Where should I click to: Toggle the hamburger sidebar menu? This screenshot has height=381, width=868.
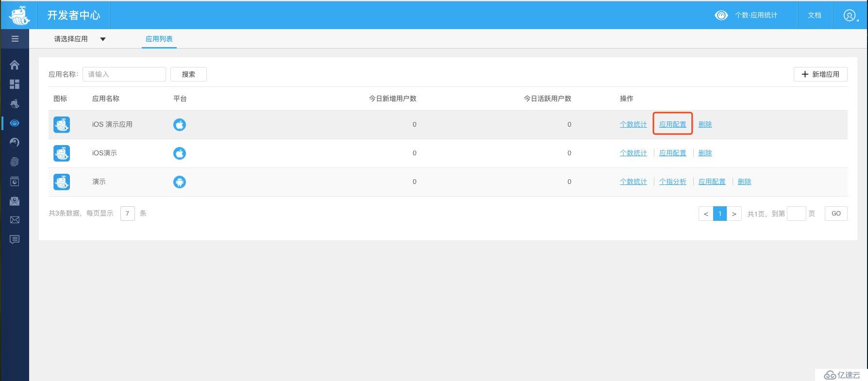click(15, 39)
